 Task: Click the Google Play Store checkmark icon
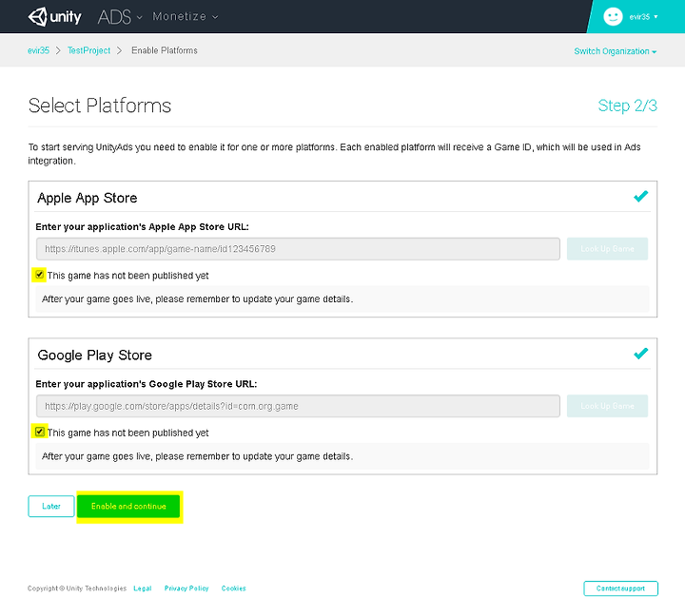pos(641,354)
